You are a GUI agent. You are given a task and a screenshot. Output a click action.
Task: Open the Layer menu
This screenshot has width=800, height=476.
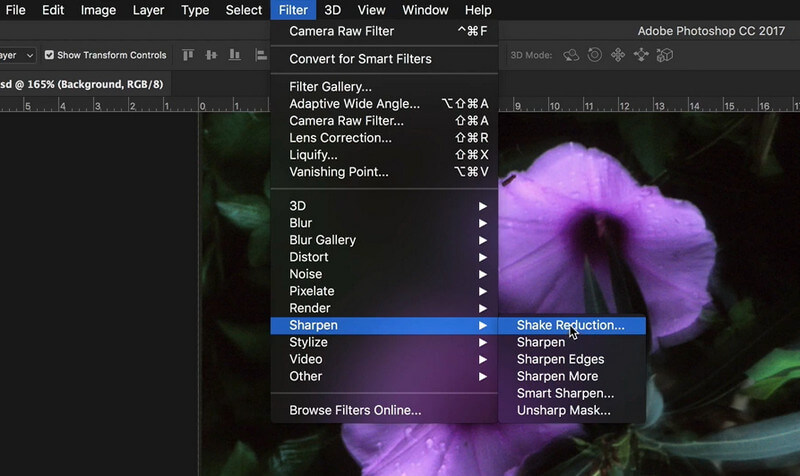tap(148, 10)
